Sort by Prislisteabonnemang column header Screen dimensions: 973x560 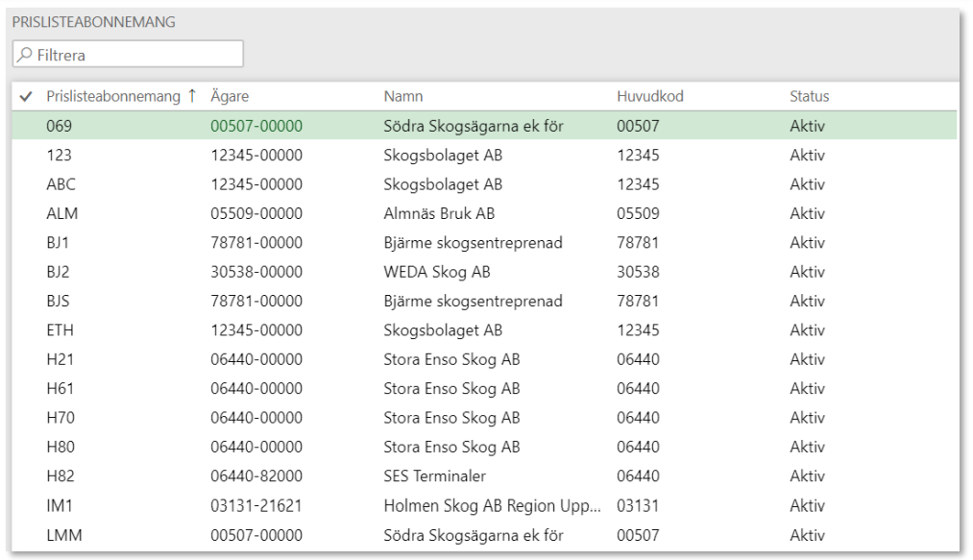(113, 96)
